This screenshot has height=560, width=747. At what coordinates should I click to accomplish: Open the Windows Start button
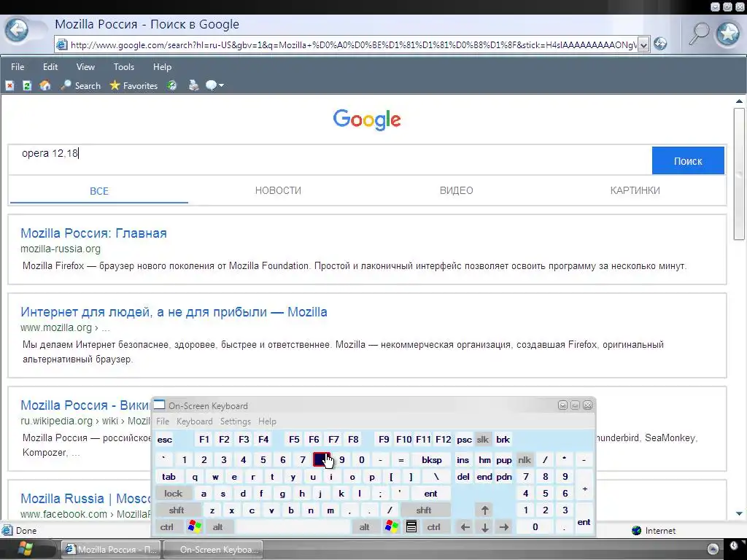click(26, 549)
